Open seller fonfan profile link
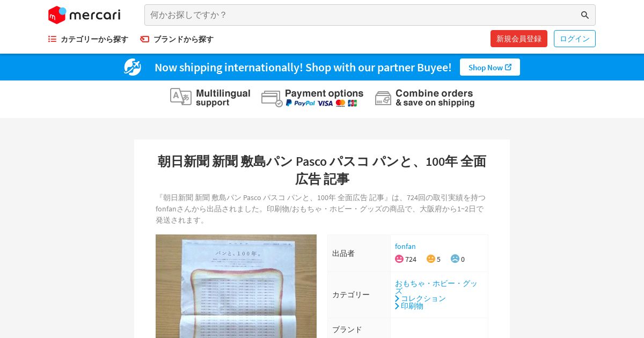The width and height of the screenshot is (644, 338). coord(405,246)
